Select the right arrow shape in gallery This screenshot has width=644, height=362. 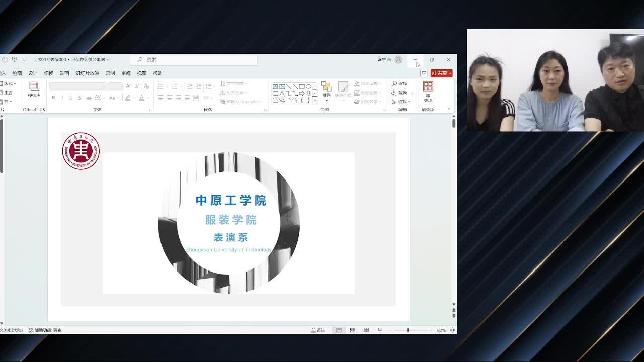pos(301,94)
